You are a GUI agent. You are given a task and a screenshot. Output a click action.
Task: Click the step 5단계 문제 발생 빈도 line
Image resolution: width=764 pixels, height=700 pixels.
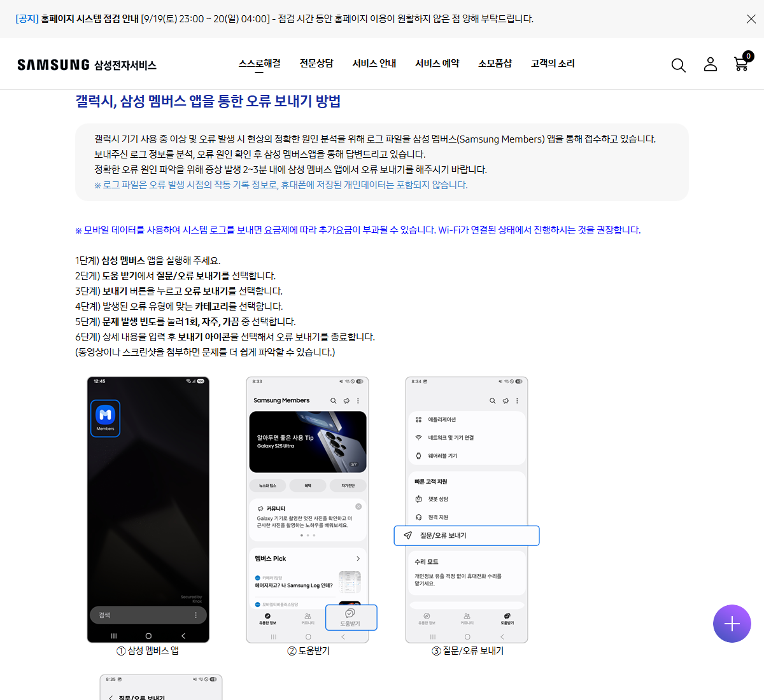pos(185,322)
